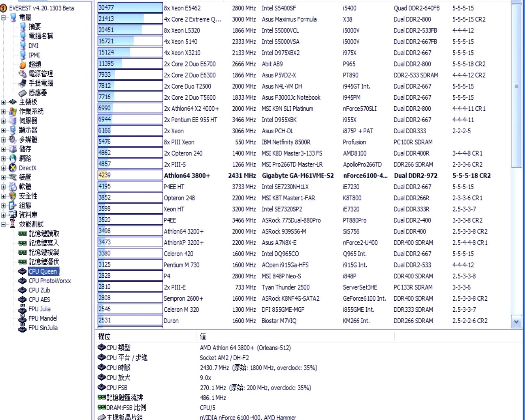The width and height of the screenshot is (525, 420).
Task: Click the 儲存 storage icon
Action: click(x=13, y=149)
